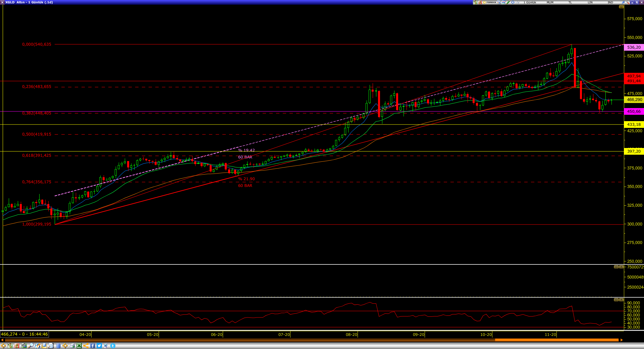644x349 pixels.
Task: Click the blue arrow icon in top toolbar
Action: [623, 2]
